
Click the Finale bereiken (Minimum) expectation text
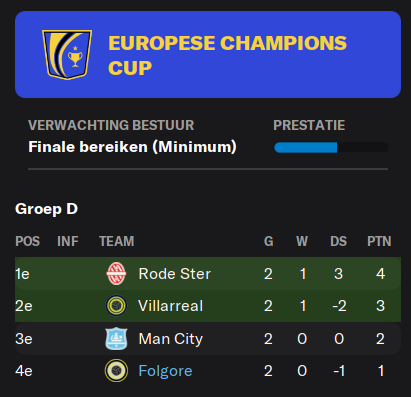[132, 147]
